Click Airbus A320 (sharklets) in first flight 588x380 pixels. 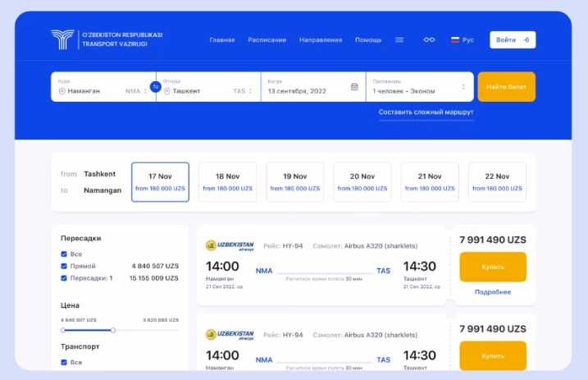(x=381, y=245)
